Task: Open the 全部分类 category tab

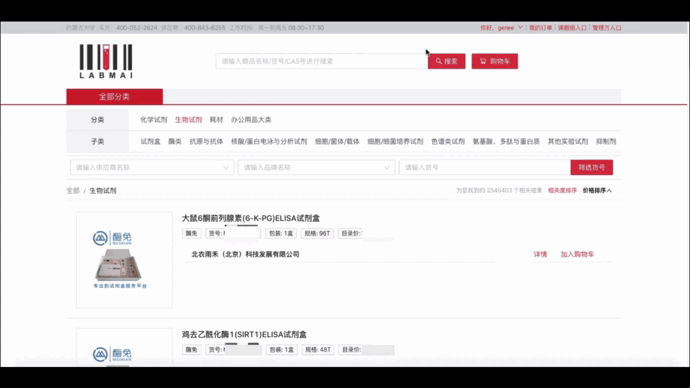Action: click(x=114, y=96)
